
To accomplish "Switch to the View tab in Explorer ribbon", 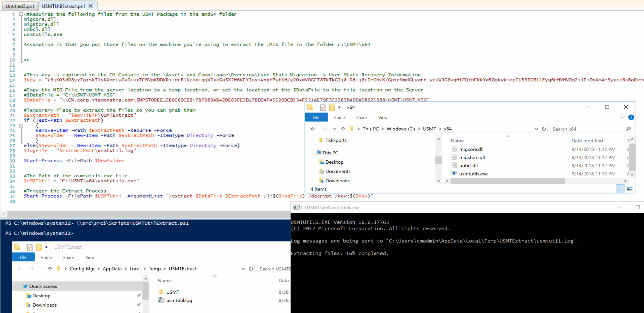I will click(383, 117).
